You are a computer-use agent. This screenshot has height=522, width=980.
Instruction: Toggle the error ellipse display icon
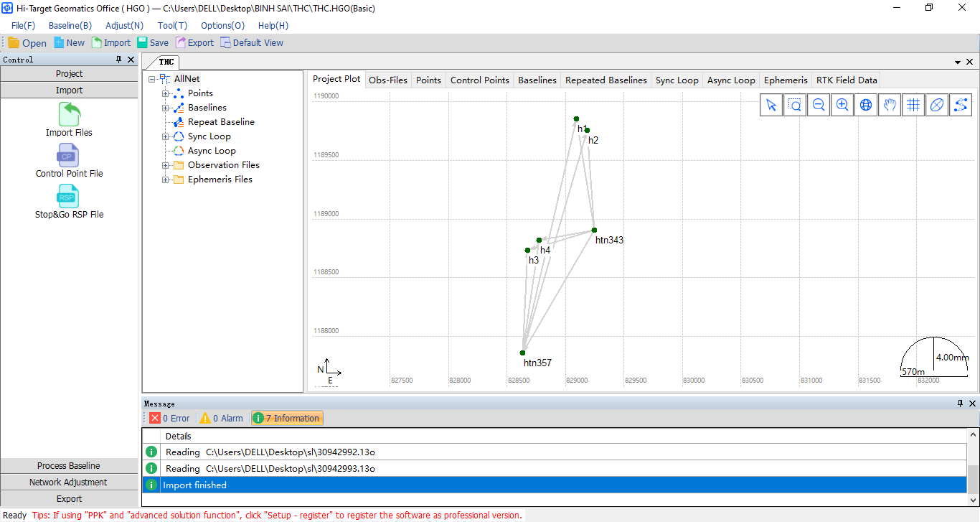point(937,105)
